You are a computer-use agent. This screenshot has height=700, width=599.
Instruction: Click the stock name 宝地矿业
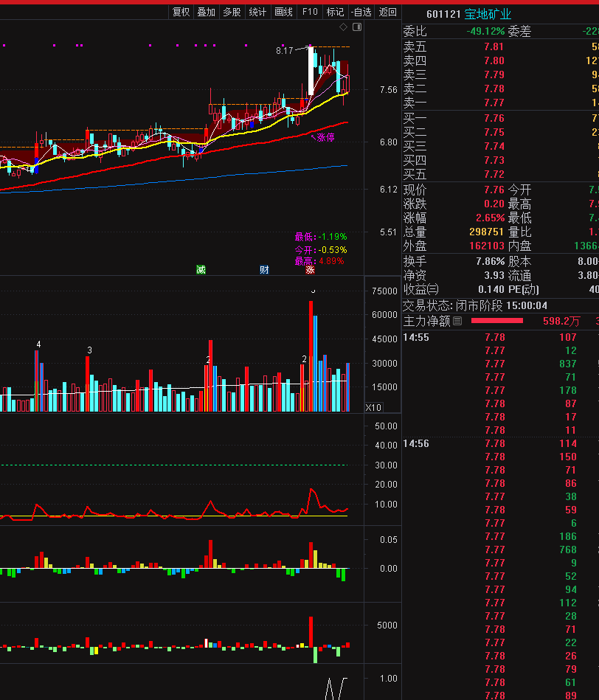click(488, 14)
